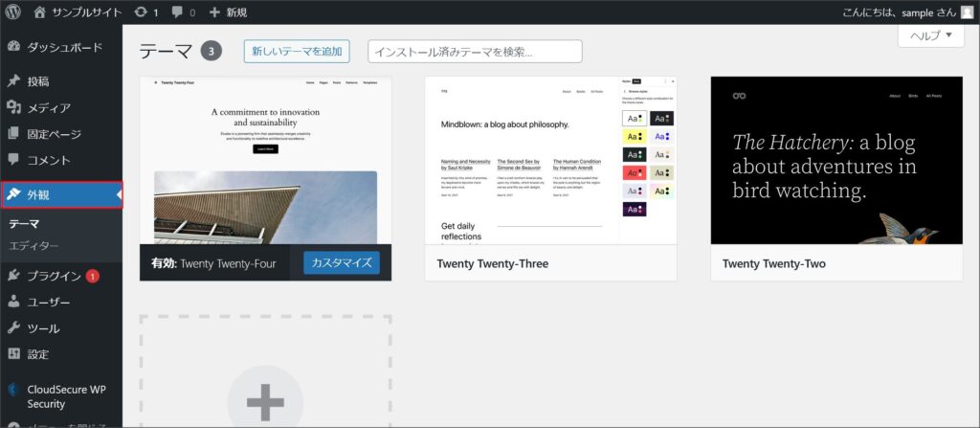Click the ツール wrench icon

click(x=13, y=327)
